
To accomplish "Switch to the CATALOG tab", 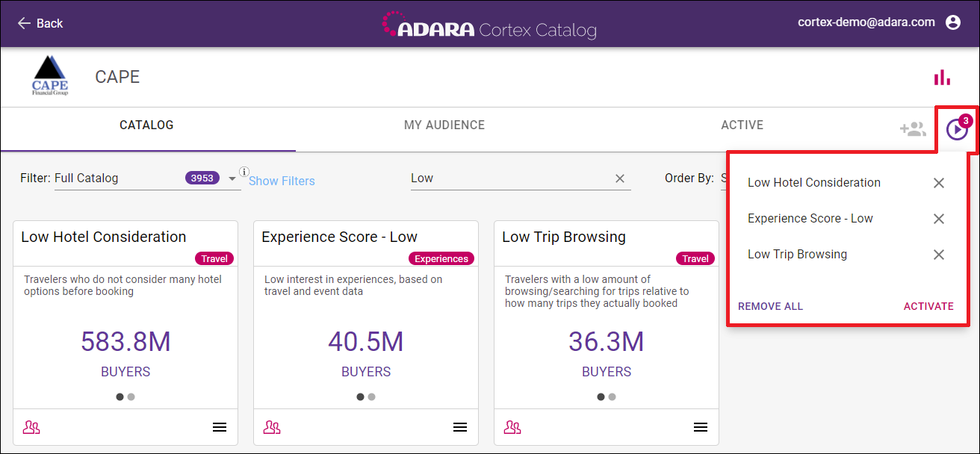I will pos(146,125).
